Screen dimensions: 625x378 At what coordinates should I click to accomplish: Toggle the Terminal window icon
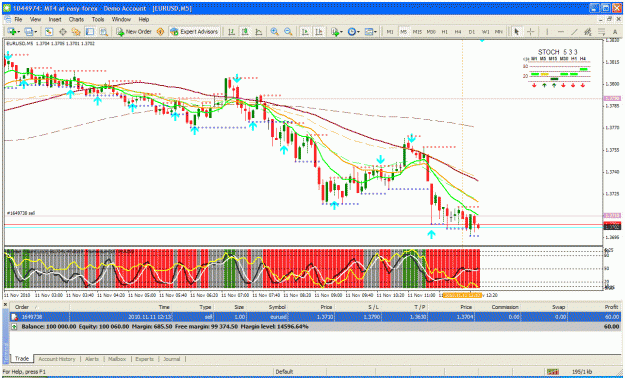click(x=90, y=32)
